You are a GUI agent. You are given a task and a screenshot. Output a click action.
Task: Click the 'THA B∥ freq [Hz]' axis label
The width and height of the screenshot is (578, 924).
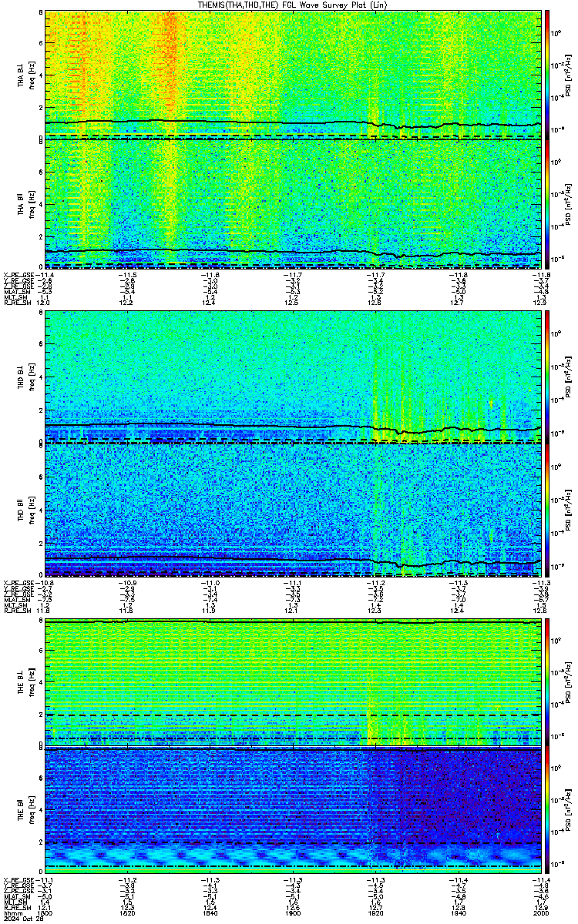click(x=25, y=203)
